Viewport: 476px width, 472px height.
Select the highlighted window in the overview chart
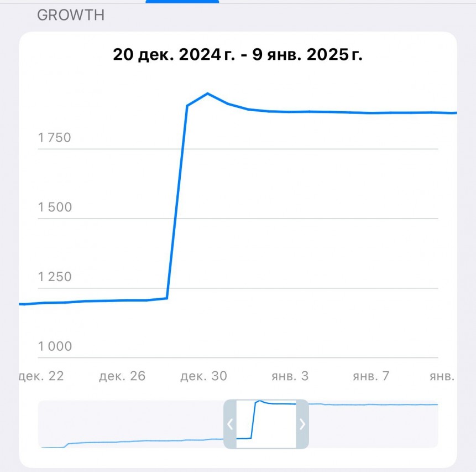tap(266, 424)
